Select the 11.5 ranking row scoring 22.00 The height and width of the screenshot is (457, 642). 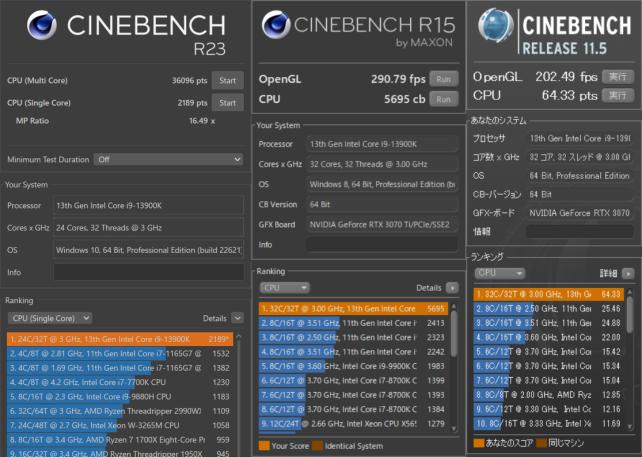549,337
